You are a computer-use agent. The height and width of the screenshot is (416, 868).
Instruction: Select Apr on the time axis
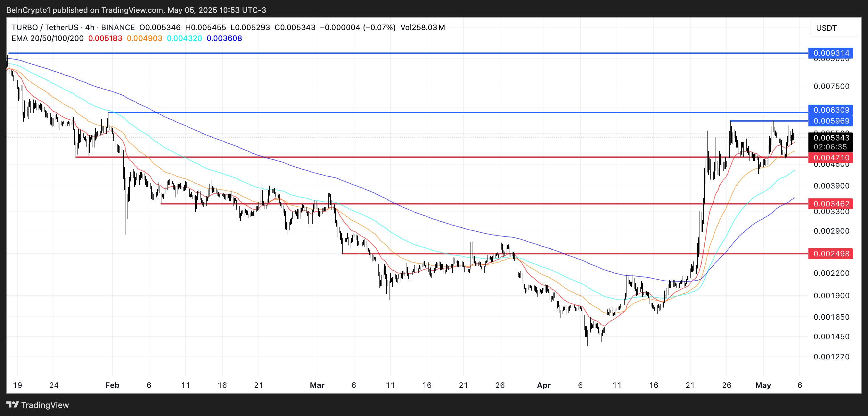(545, 385)
